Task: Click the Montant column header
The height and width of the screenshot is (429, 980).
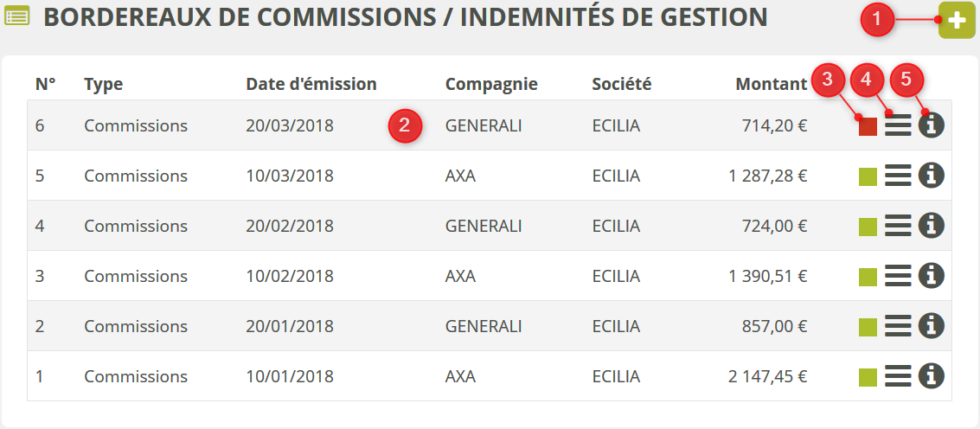Action: tap(771, 84)
